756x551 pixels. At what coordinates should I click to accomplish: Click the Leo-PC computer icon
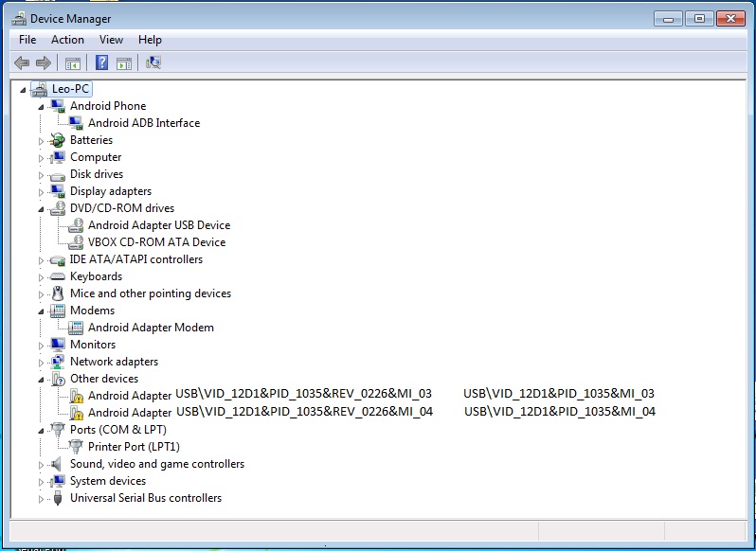(40, 89)
